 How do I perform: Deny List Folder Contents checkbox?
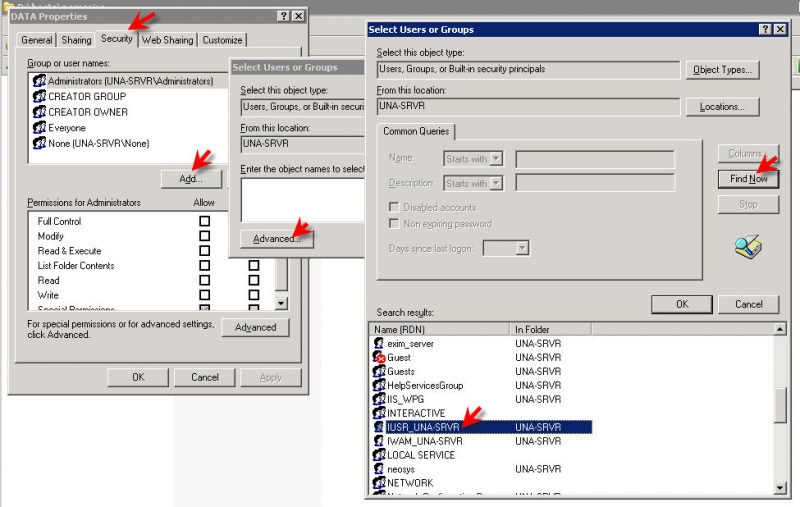click(x=254, y=265)
